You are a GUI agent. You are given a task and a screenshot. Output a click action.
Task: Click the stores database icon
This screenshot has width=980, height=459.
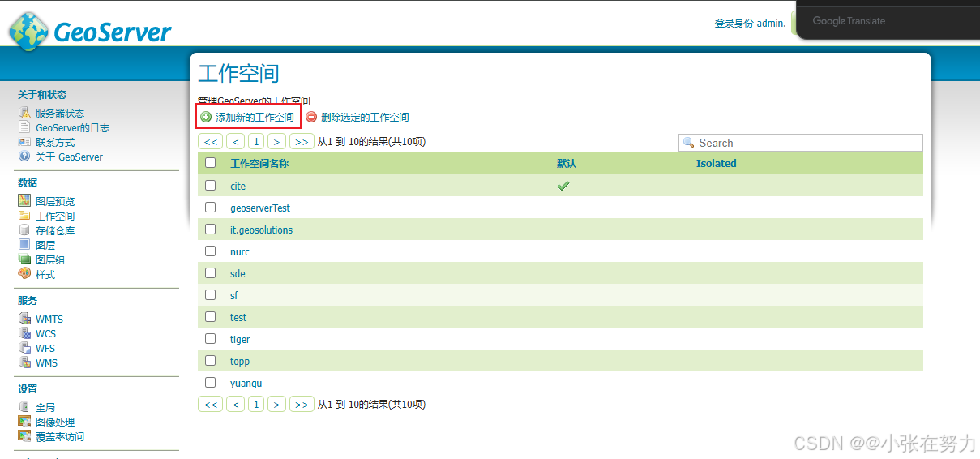(x=24, y=230)
